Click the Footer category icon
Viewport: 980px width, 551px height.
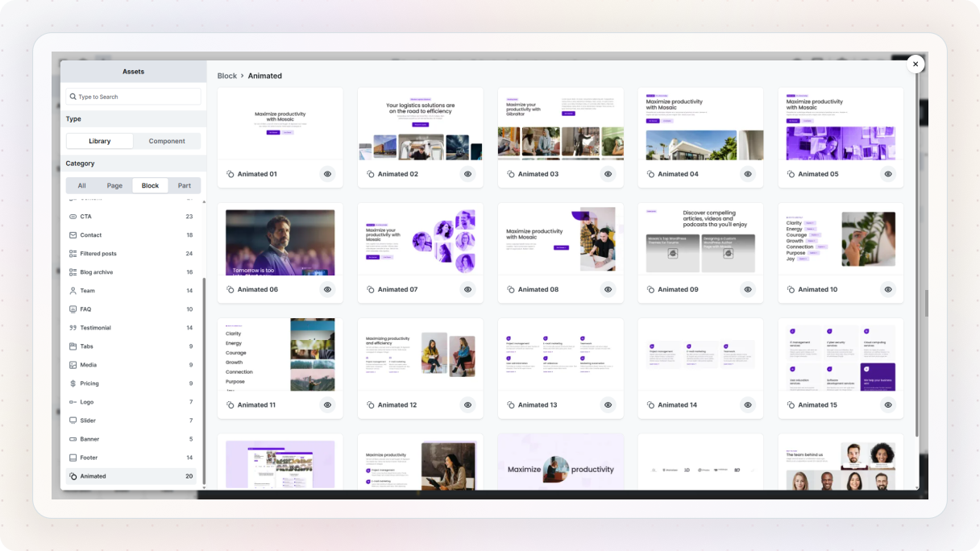(73, 458)
